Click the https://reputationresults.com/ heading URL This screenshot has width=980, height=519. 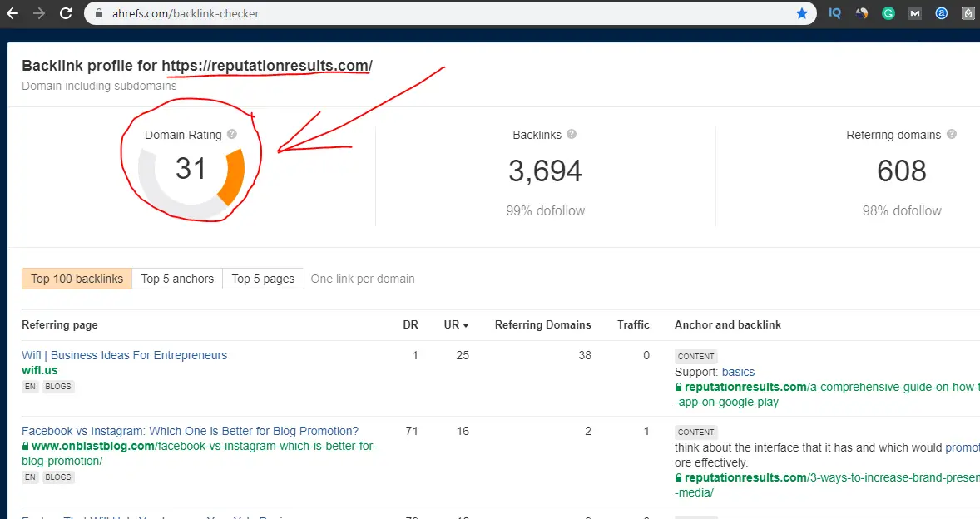pos(267,66)
